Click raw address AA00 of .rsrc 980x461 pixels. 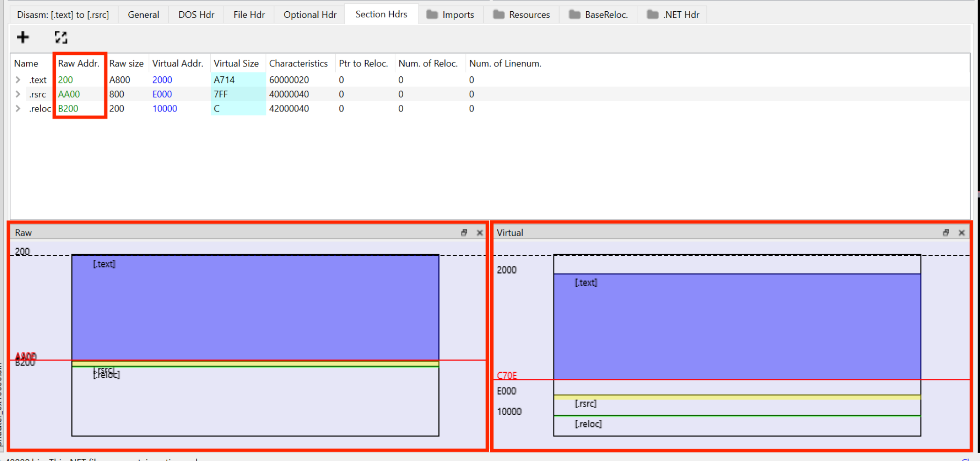69,94
